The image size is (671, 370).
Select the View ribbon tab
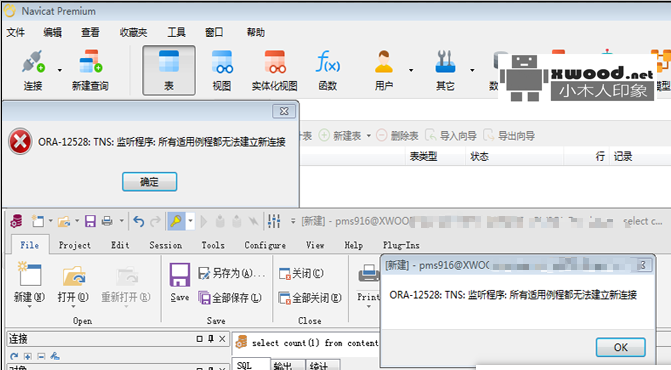coord(315,245)
